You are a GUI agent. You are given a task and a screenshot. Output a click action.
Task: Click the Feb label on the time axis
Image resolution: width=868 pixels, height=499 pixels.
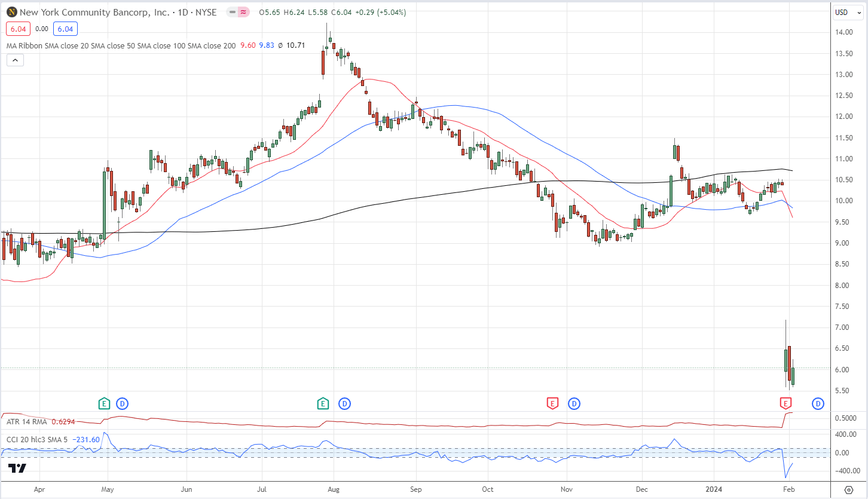point(788,489)
